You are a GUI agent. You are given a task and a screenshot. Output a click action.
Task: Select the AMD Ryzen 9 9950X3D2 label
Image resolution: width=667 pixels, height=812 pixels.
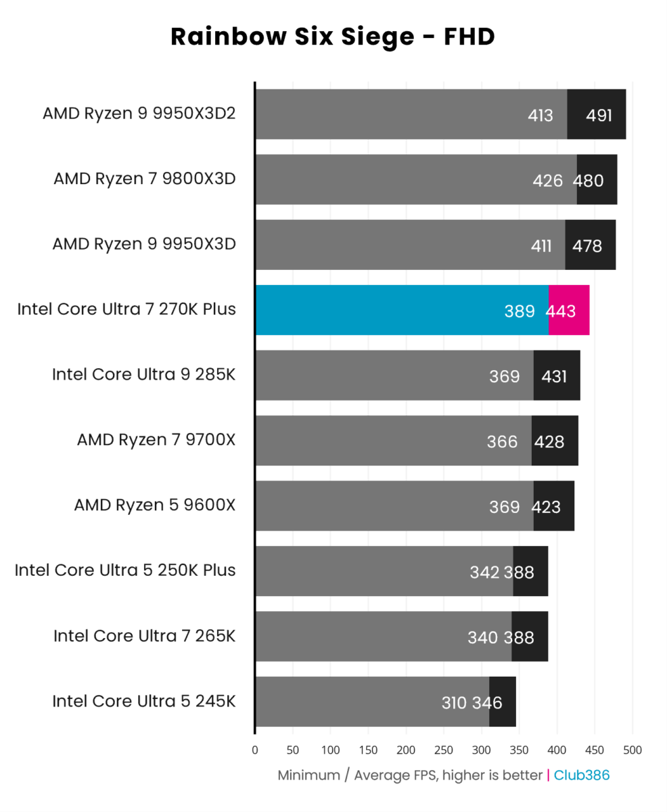(139, 114)
